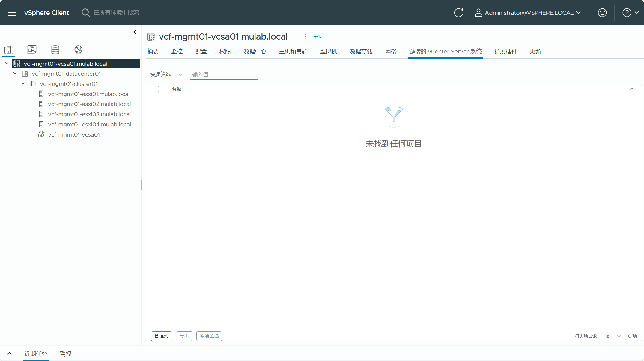Image resolution: width=644 pixels, height=361 pixels.
Task: Open the Storage inventory view icon
Action: (x=55, y=50)
